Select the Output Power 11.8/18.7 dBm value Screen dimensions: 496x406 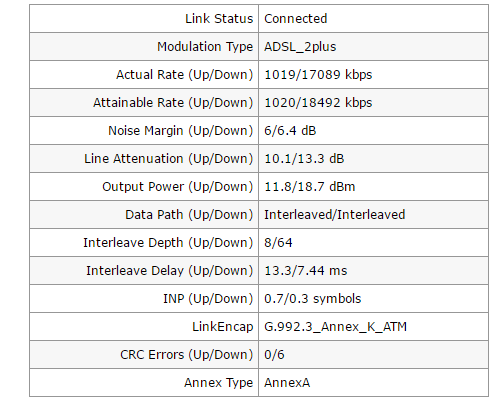[310, 187]
